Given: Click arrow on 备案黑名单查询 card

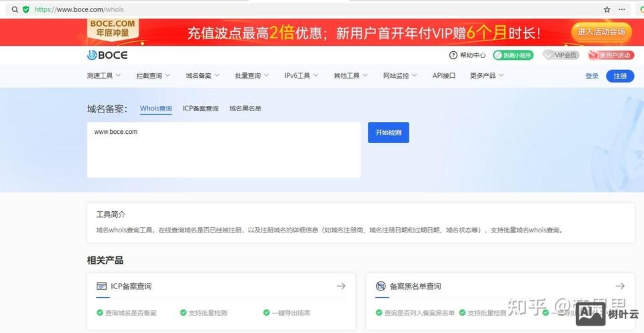Looking at the screenshot, I should coord(620,286).
